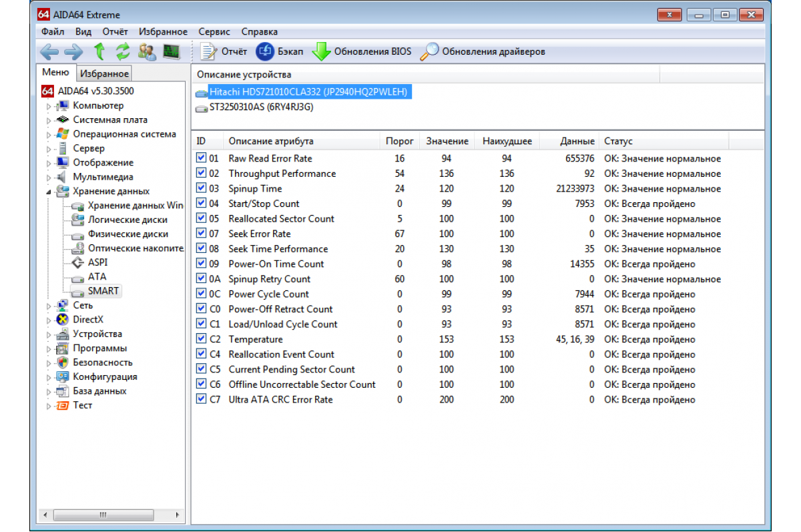Image resolution: width=801 pixels, height=532 pixels.
Task: Open the system monitor graph icon
Action: click(172, 51)
